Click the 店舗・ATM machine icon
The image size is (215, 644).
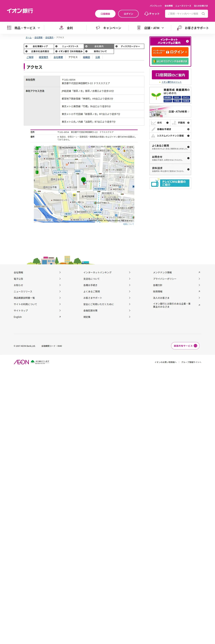coord(139,28)
